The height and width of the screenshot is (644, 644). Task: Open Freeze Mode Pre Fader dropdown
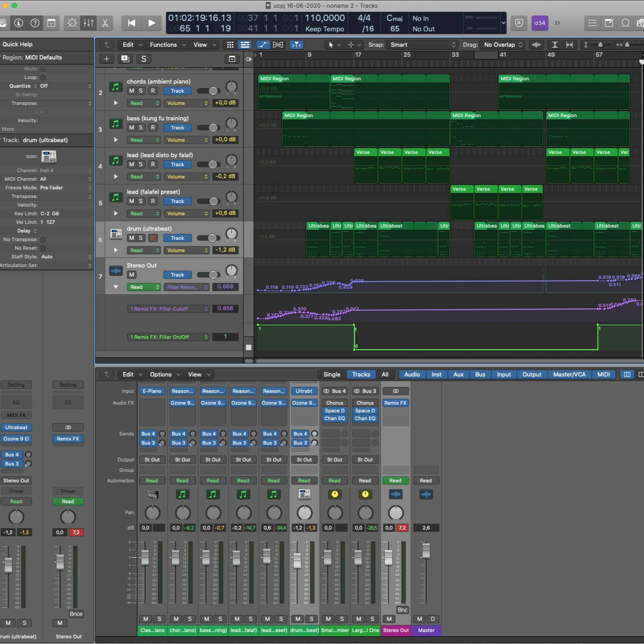click(x=65, y=188)
